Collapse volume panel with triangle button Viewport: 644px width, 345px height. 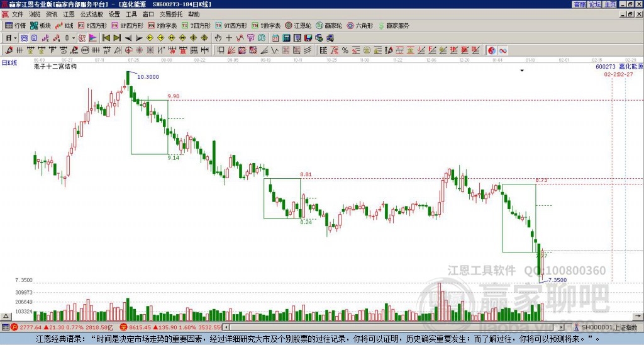(x=6, y=317)
